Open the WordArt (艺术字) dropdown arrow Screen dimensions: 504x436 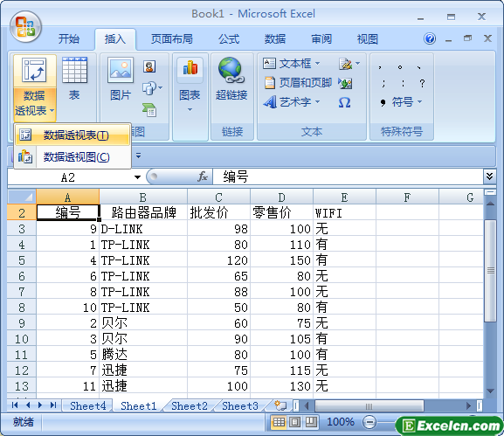pos(317,102)
